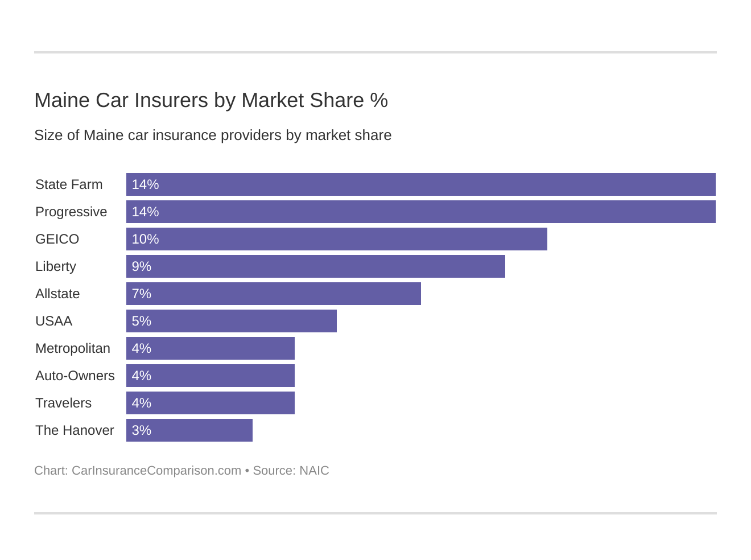Image resolution: width=751 pixels, height=560 pixels.
Task: Click the Metropolitan row label
Action: tap(73, 348)
